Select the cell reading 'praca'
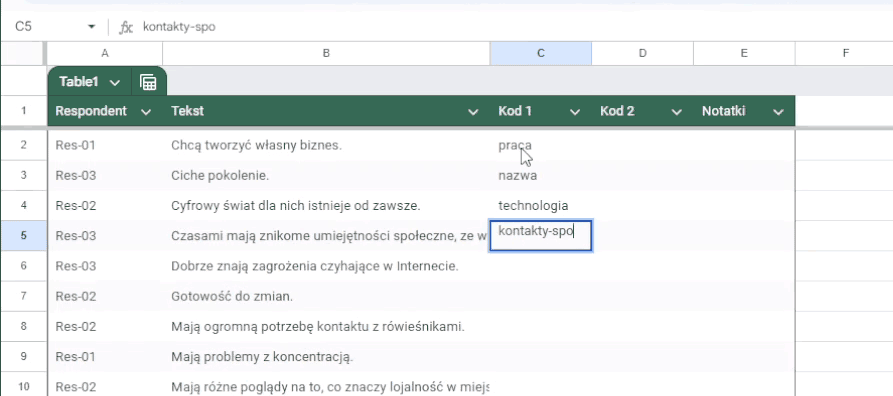The width and height of the screenshot is (893, 396). pyautogui.click(x=540, y=145)
